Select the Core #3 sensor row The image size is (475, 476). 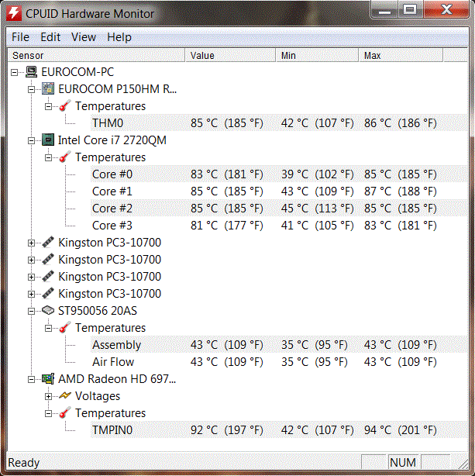(x=279, y=226)
